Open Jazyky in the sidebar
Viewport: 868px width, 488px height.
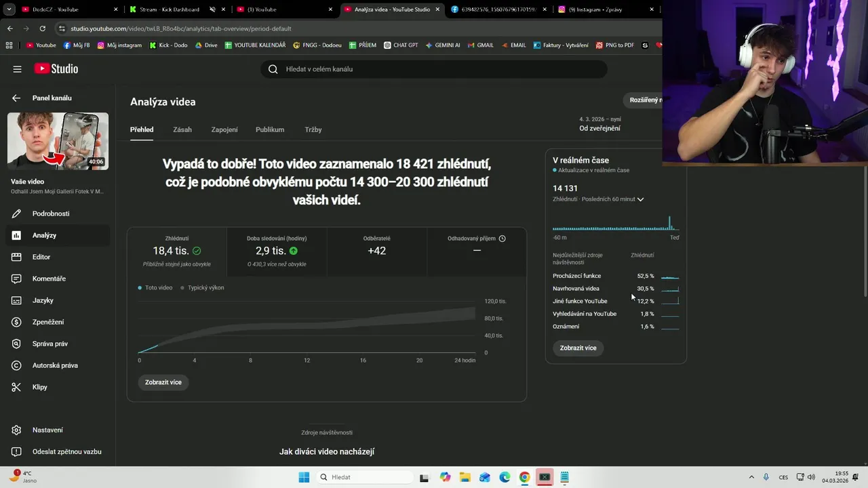pyautogui.click(x=58, y=300)
